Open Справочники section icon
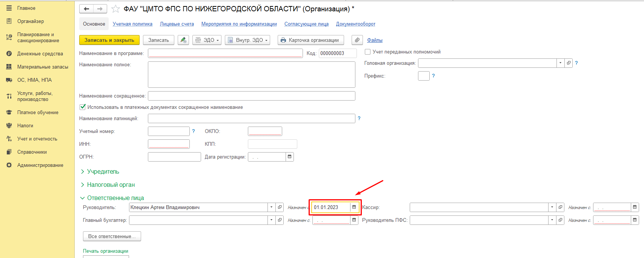Screen dimensions: 644x258 [9, 152]
